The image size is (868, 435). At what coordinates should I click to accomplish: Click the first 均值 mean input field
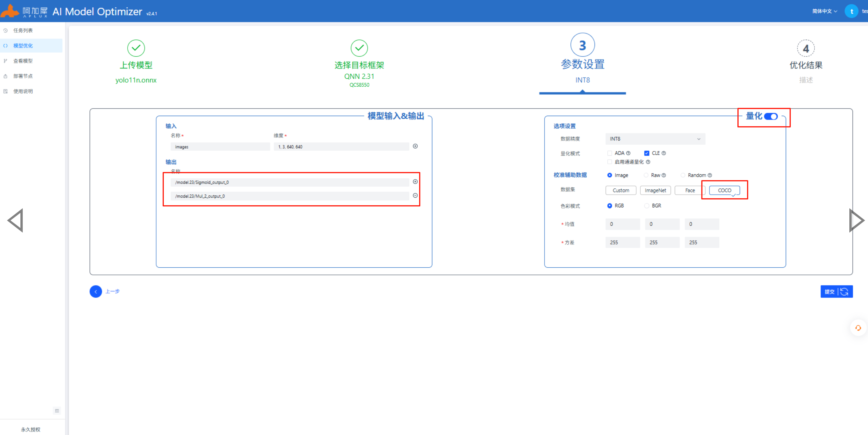[622, 224]
